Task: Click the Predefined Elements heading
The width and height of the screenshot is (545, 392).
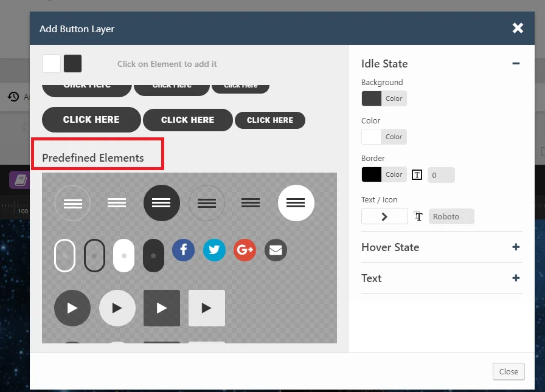Action: click(93, 158)
